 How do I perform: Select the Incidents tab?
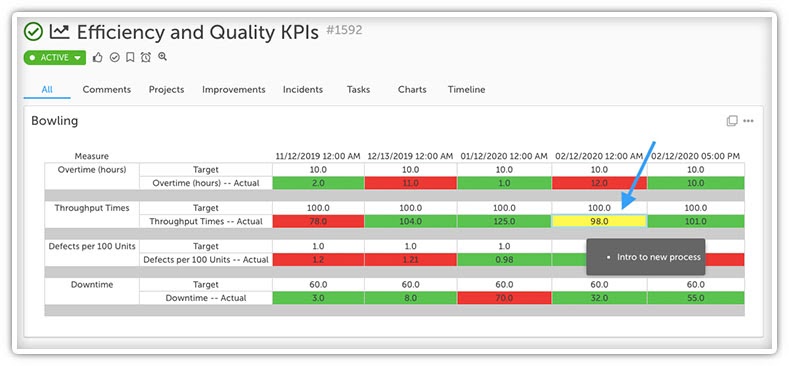tap(303, 90)
